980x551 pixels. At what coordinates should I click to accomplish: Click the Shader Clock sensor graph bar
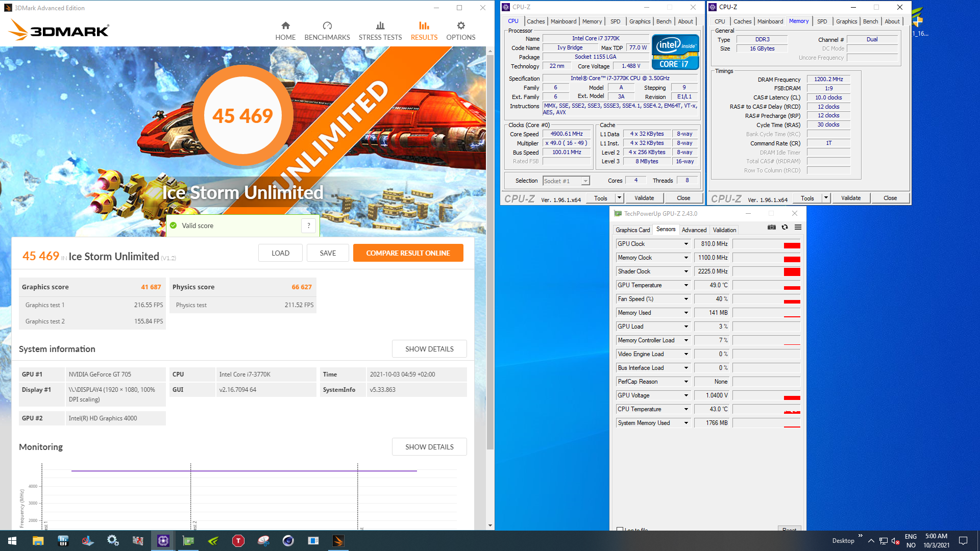pyautogui.click(x=767, y=271)
